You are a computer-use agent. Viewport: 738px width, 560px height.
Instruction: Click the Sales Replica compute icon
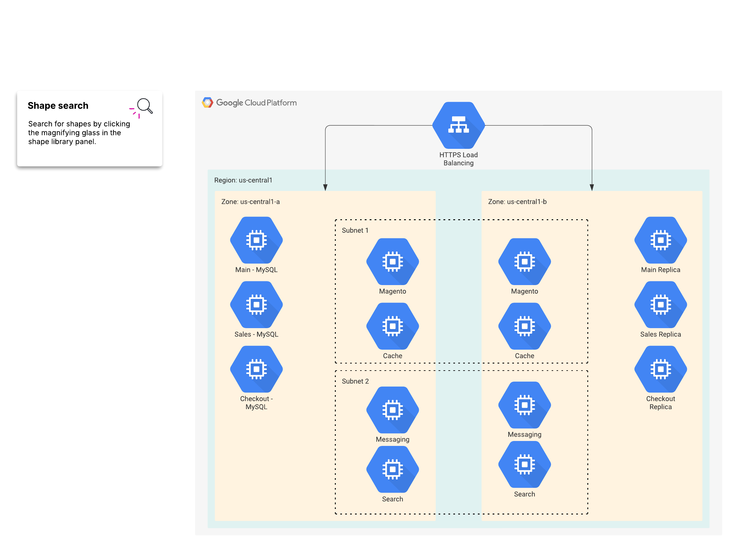click(x=660, y=304)
